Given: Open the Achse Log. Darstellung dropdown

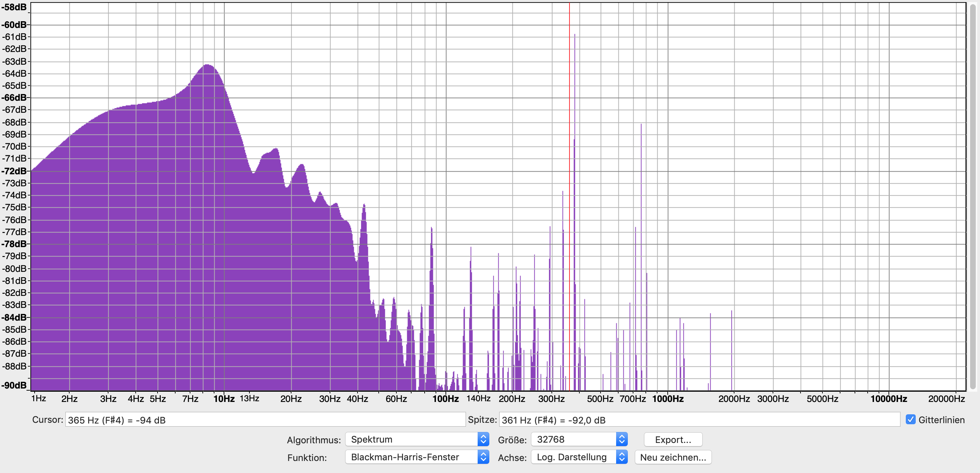Looking at the screenshot, I should 579,457.
